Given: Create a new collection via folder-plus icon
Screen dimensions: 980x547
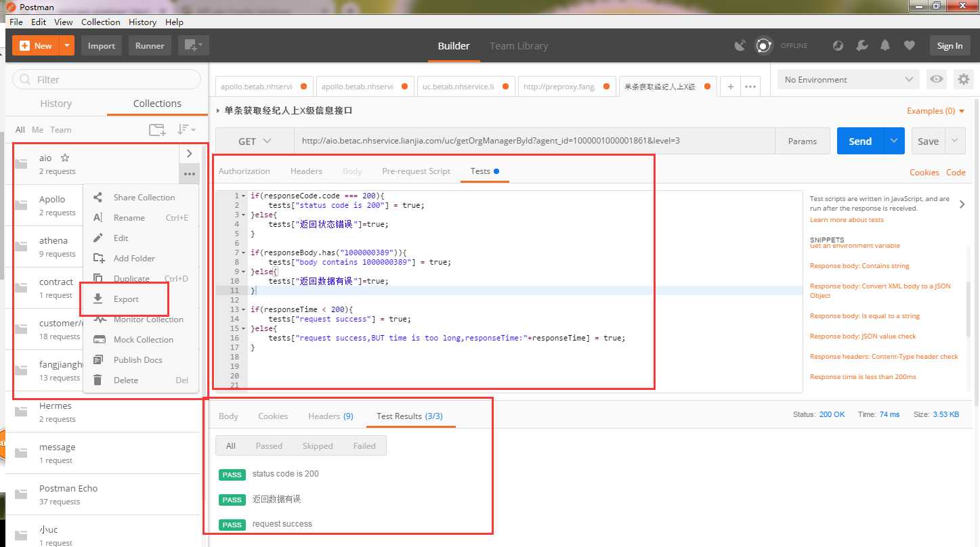Looking at the screenshot, I should pos(157,130).
